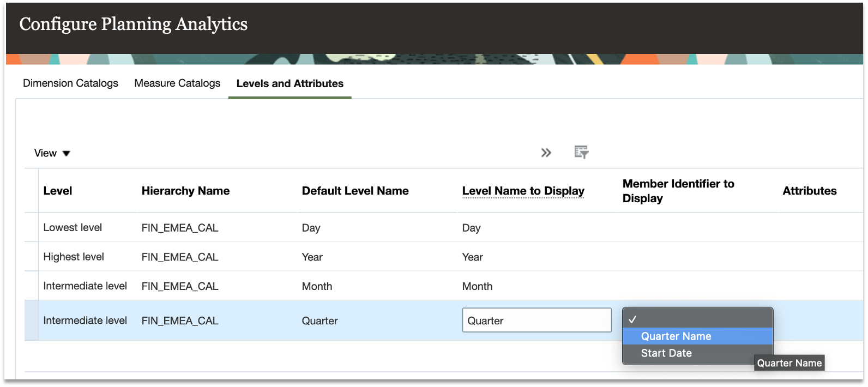Click the Quarter level name input field

coord(537,321)
